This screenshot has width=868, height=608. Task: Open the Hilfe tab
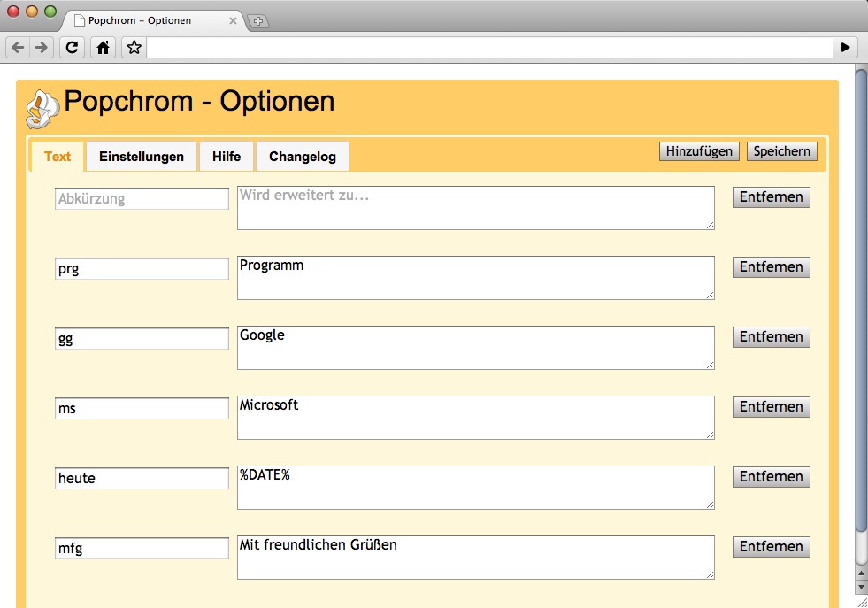point(227,157)
